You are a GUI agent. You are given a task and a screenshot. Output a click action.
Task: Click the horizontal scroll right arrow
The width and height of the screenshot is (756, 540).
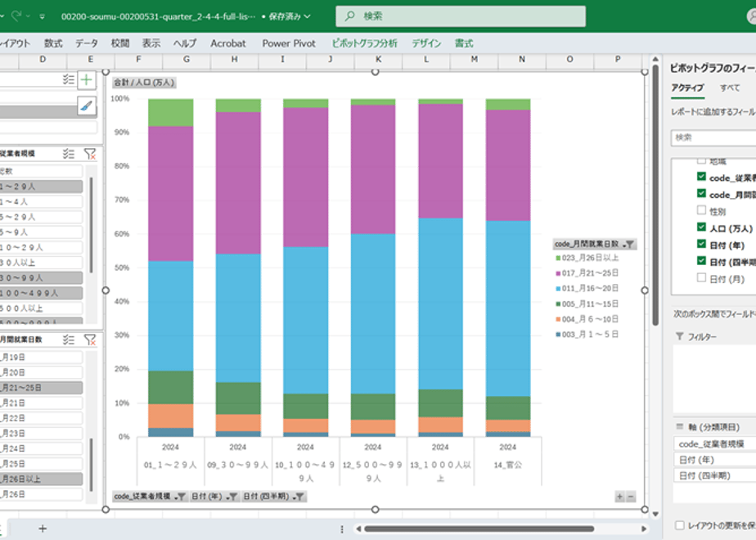coord(644,529)
